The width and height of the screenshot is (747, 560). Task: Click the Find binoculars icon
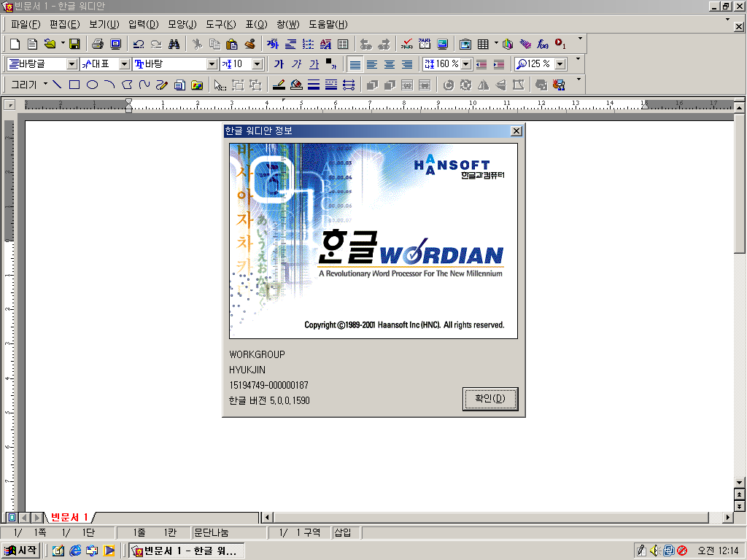coord(174,44)
